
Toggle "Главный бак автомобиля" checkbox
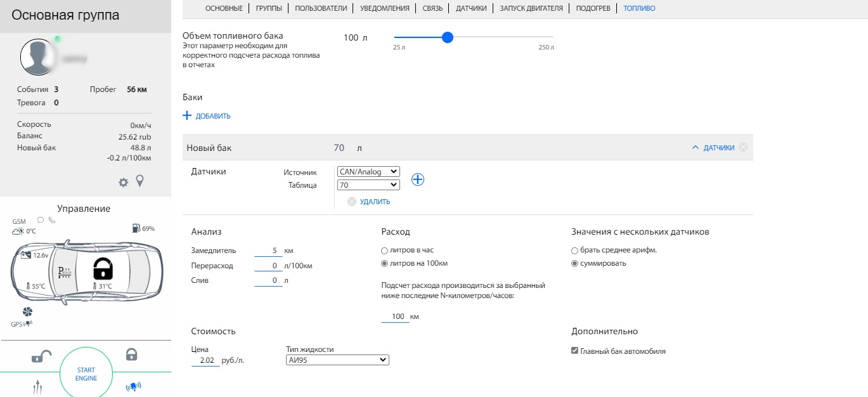574,351
